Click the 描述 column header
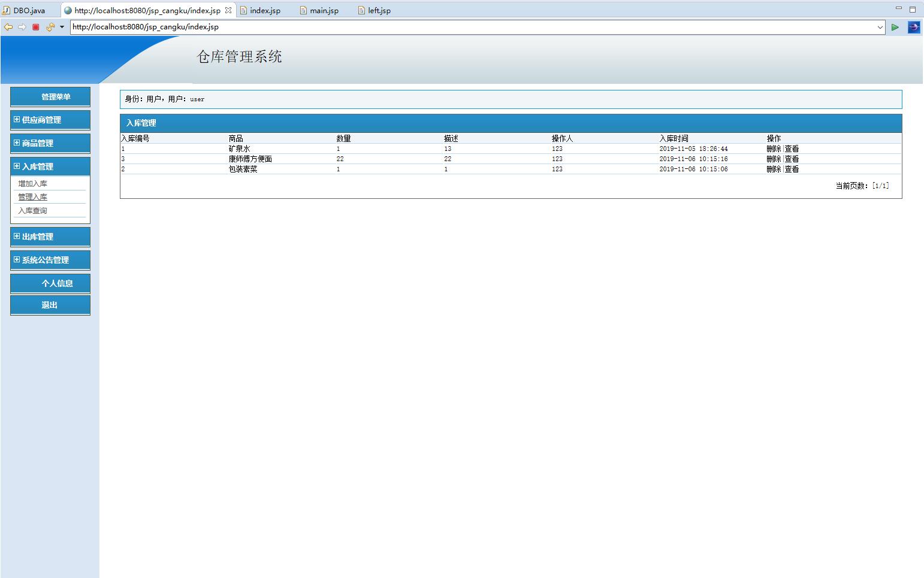 coord(451,138)
